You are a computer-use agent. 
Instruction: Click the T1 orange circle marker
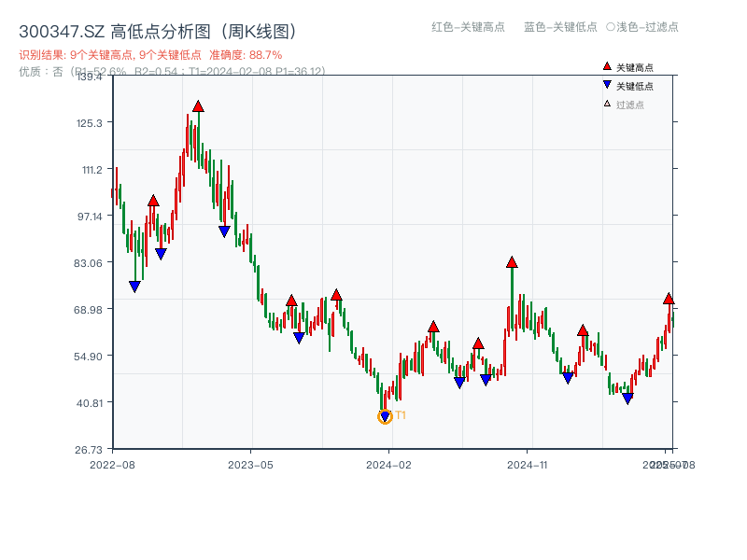pos(385,416)
